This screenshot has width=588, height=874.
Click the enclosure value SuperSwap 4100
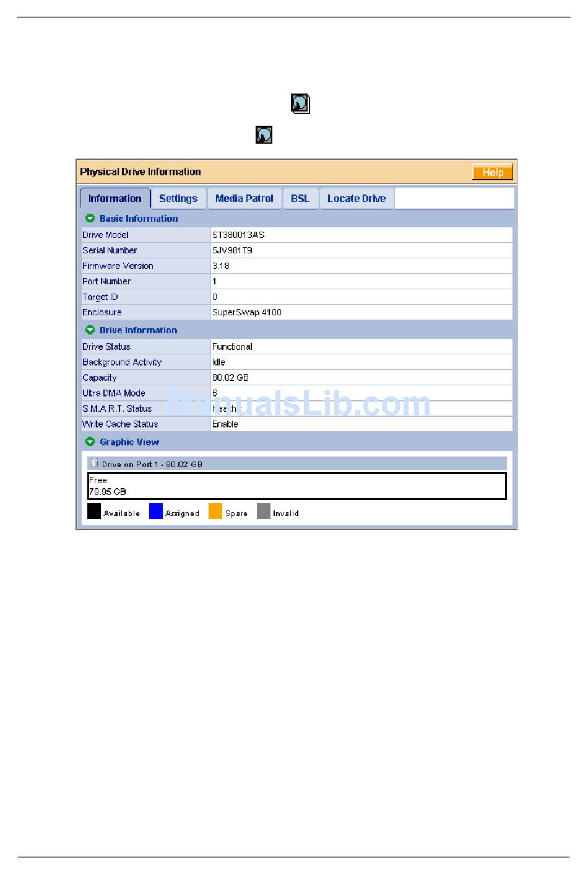coord(247,312)
